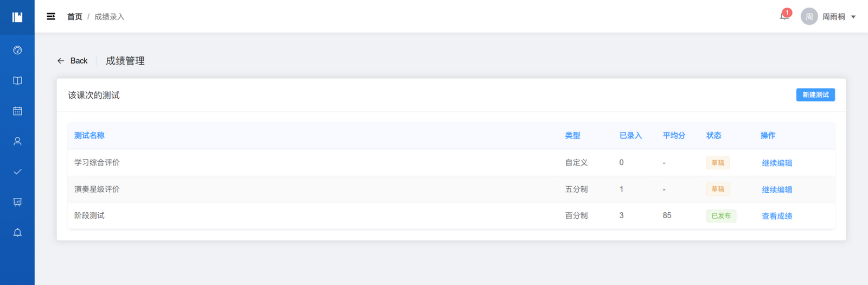Open the user profile icon in sidebar

pyautogui.click(x=17, y=142)
